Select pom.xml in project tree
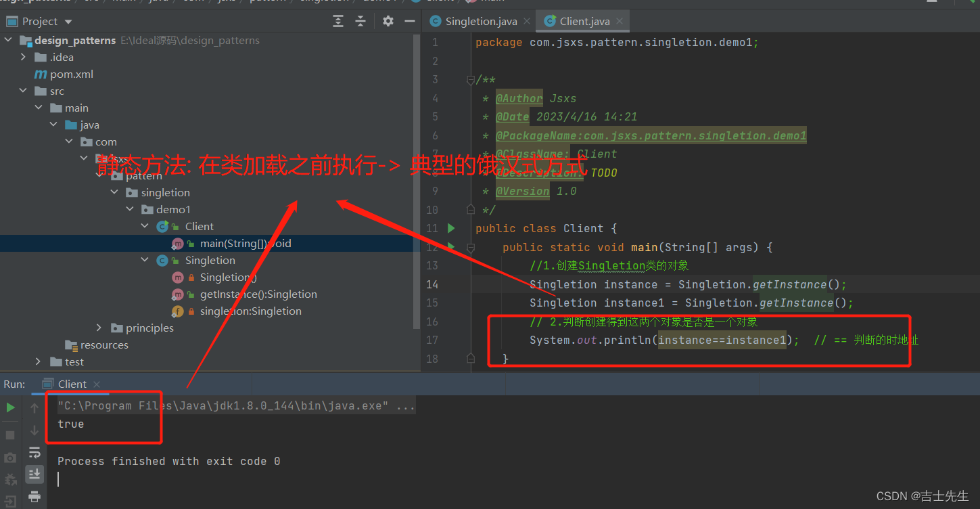 click(71, 74)
